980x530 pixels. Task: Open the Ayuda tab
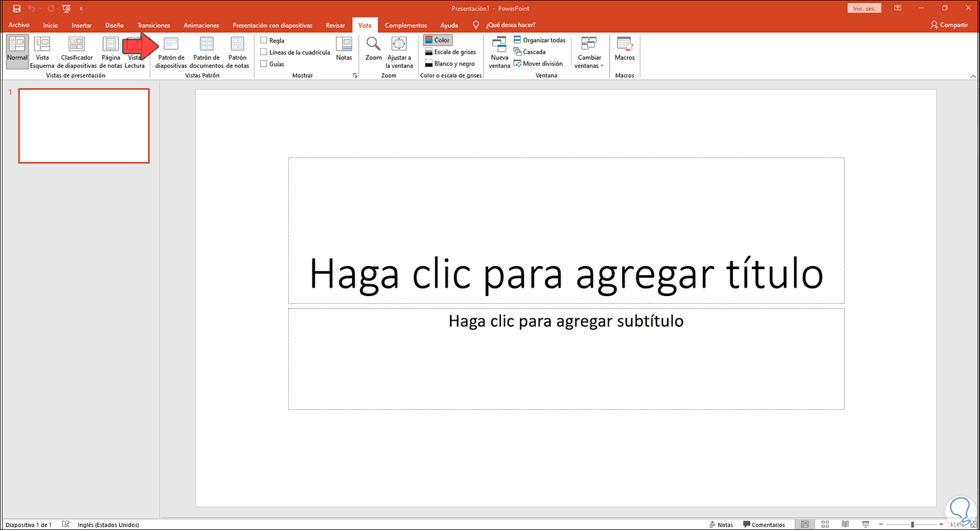449,25
